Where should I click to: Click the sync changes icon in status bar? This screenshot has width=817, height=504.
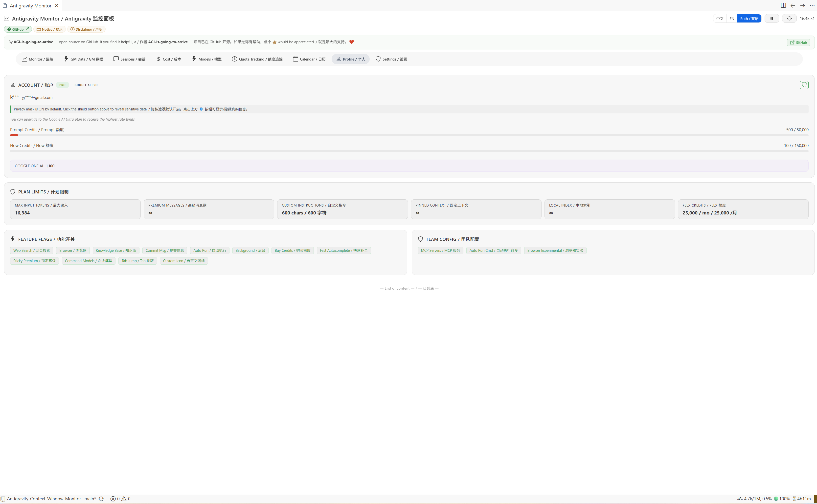pyautogui.click(x=101, y=499)
